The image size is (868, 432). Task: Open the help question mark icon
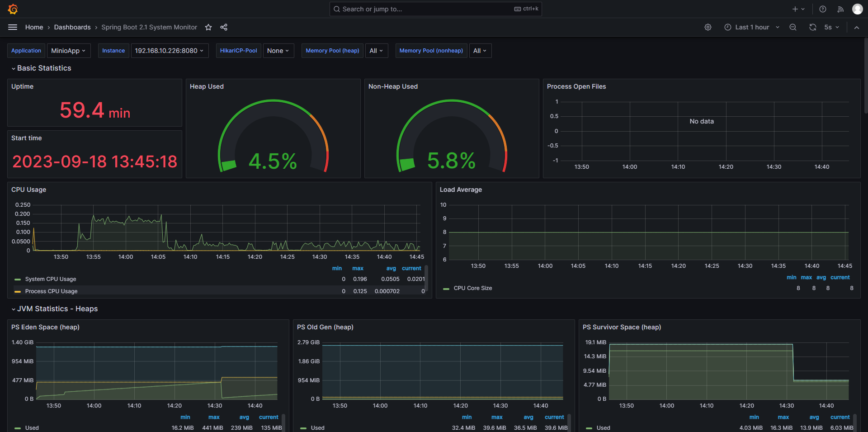[x=823, y=9]
